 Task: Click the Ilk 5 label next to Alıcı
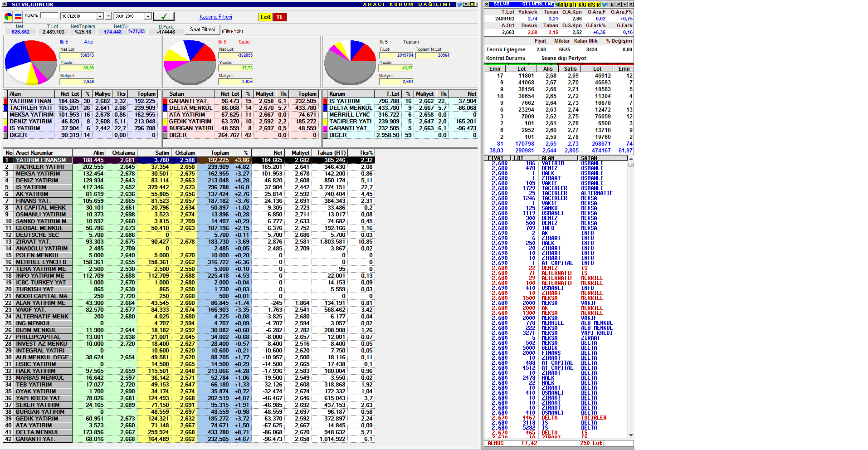[64, 42]
